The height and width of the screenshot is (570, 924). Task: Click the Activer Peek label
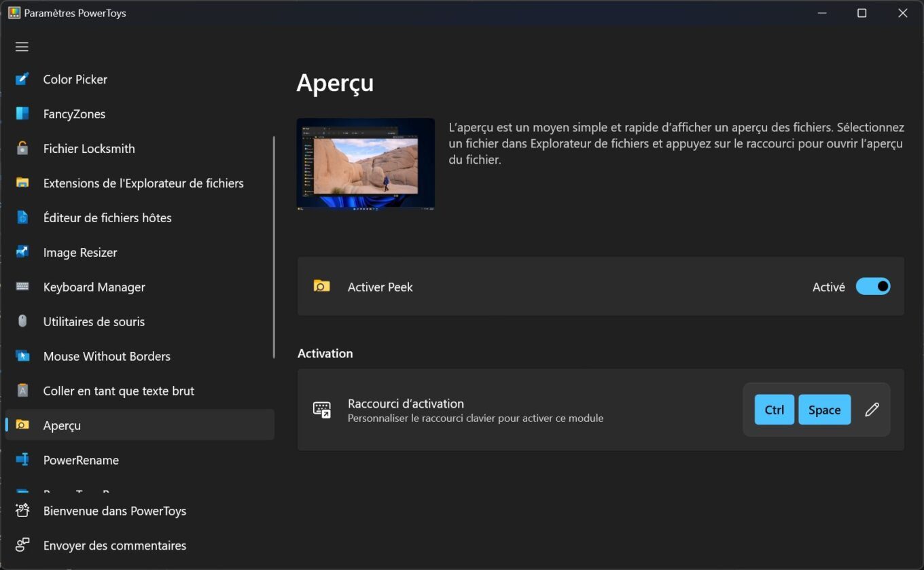[x=380, y=287]
